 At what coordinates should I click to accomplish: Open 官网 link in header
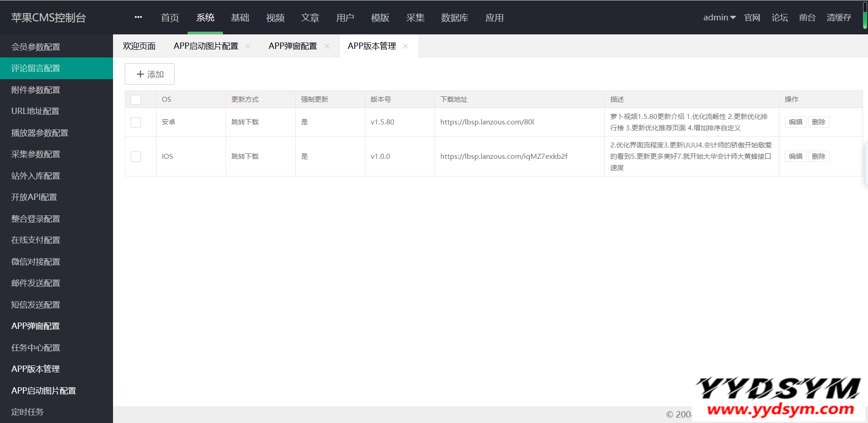pyautogui.click(x=752, y=18)
